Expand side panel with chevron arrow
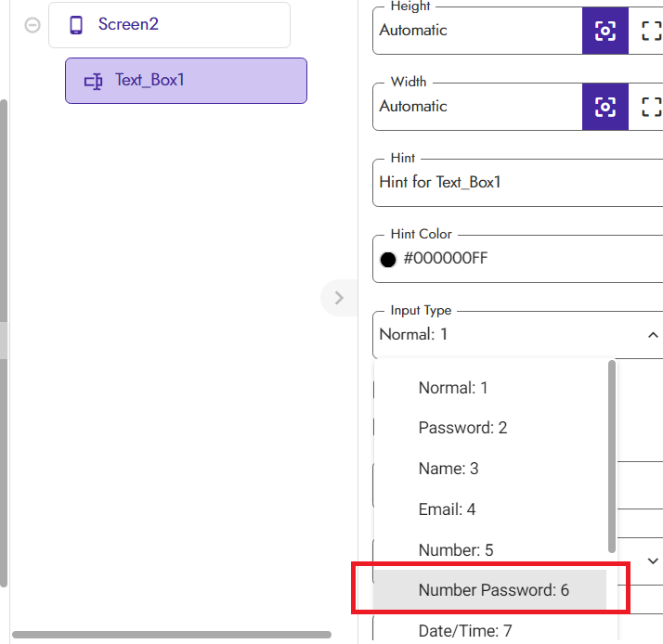This screenshot has width=663, height=644. (x=338, y=298)
